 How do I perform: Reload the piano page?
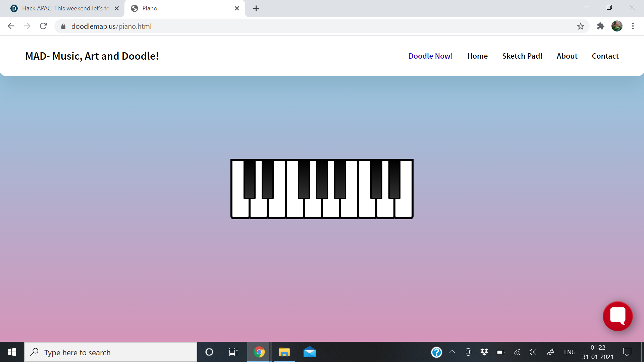point(43,26)
